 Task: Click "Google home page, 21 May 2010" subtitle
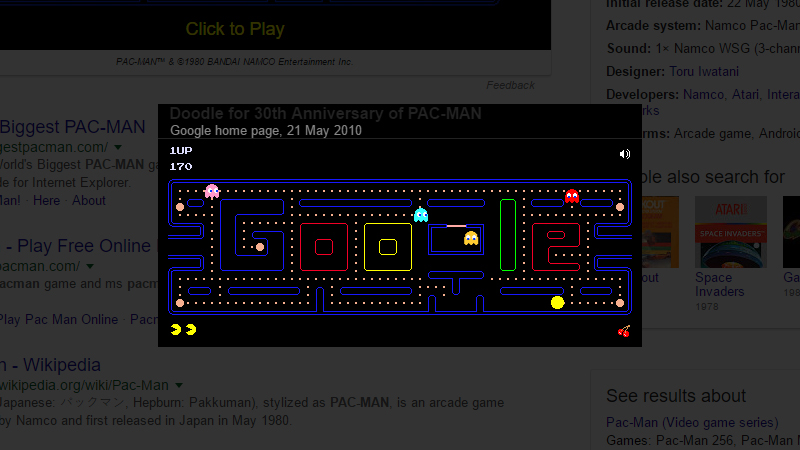(x=266, y=131)
